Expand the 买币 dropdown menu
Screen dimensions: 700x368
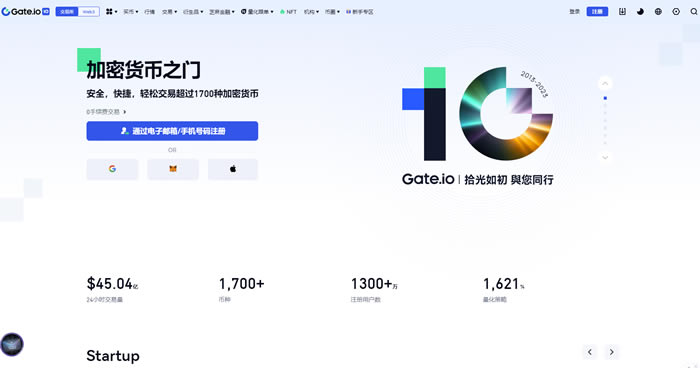131,12
